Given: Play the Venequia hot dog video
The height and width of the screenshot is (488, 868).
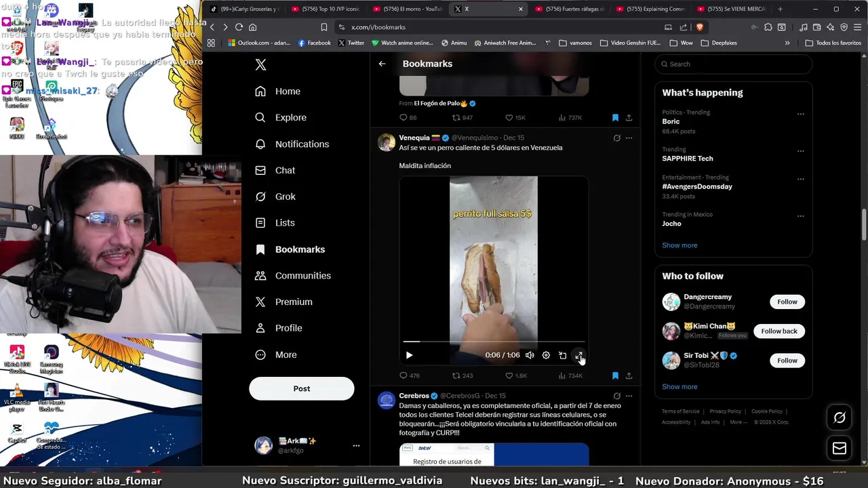Looking at the screenshot, I should 409,355.
